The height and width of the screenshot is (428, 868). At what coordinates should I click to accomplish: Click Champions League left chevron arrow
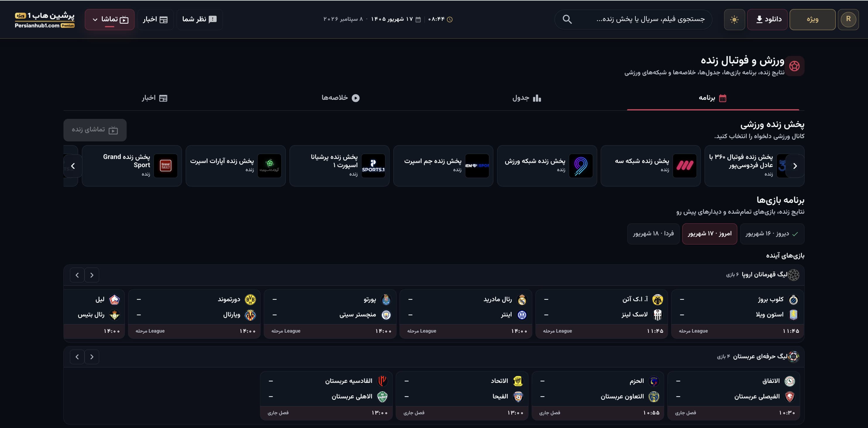(x=77, y=275)
